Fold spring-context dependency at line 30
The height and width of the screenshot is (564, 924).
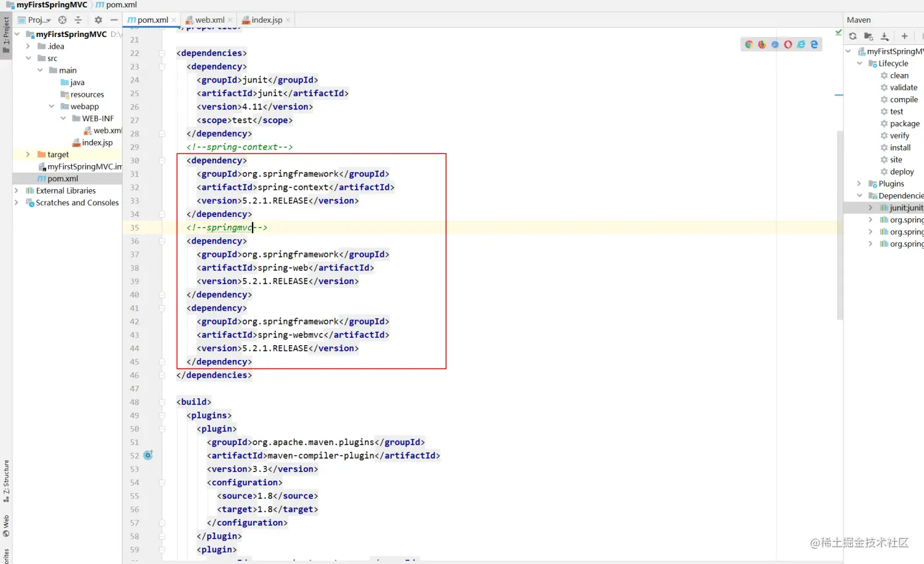pos(162,160)
